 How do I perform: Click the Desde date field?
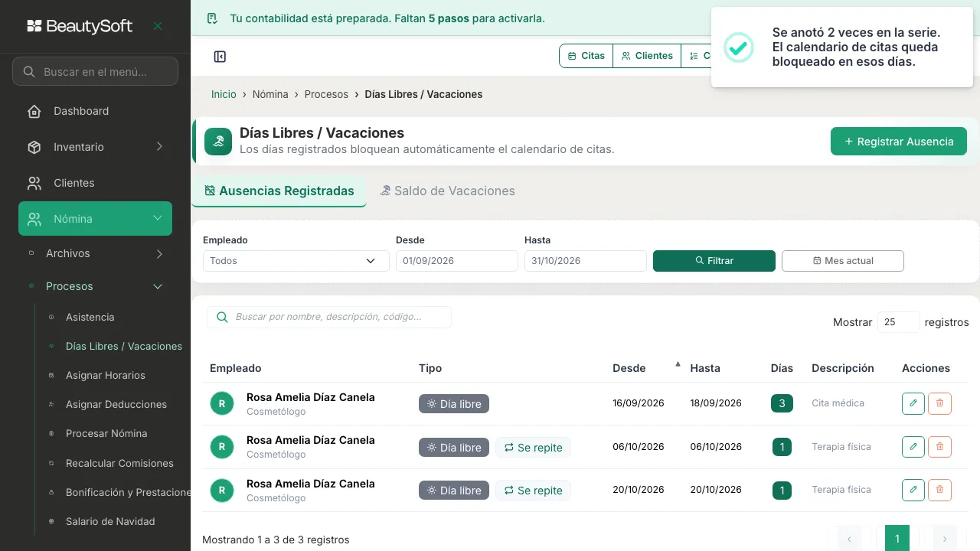(457, 261)
